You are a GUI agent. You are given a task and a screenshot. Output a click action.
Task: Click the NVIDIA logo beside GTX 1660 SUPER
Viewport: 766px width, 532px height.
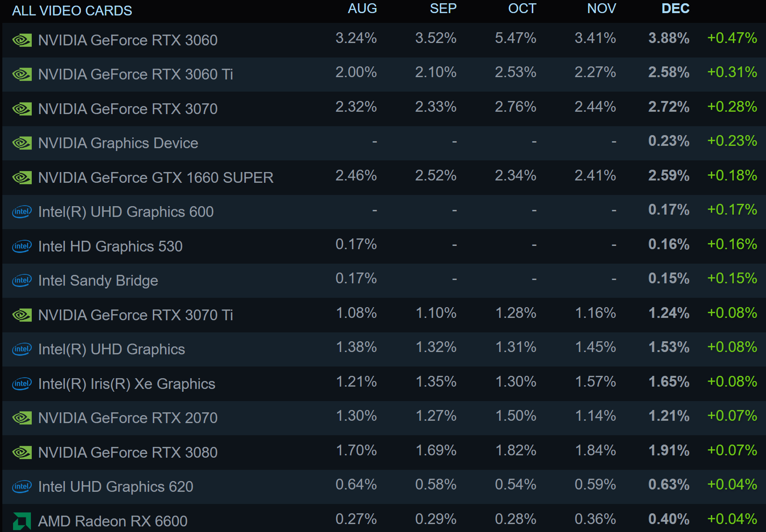(x=22, y=178)
